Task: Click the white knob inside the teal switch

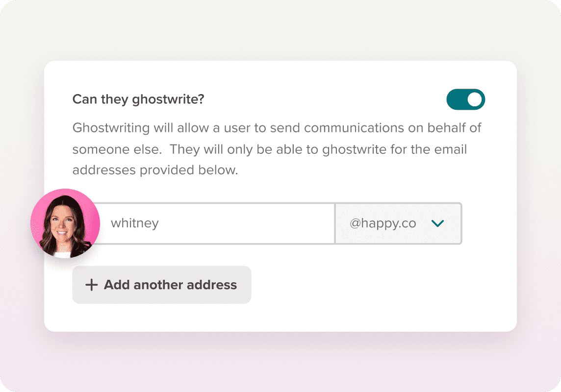Action: tap(474, 99)
